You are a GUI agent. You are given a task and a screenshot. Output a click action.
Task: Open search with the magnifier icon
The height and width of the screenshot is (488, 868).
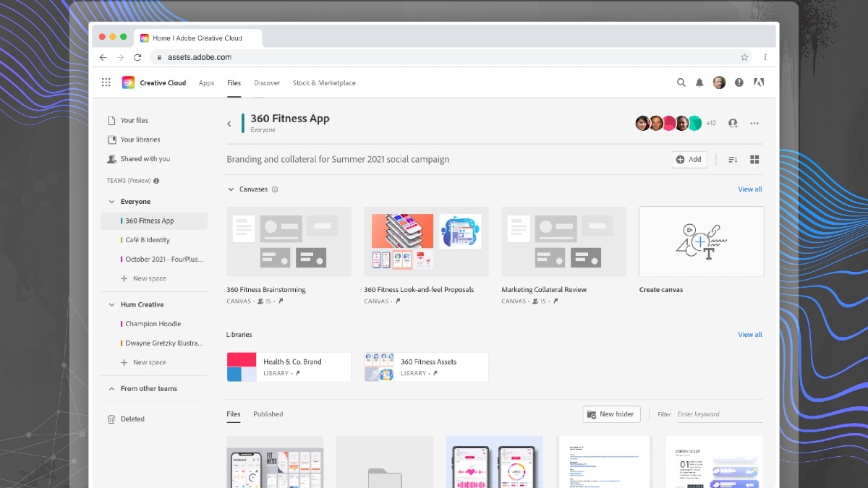pyautogui.click(x=681, y=82)
